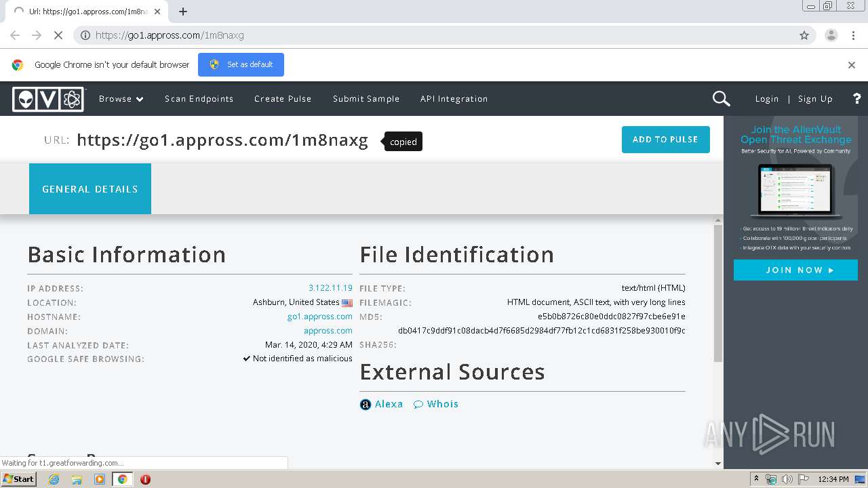Viewport: 868px width, 488px height.
Task: Click the Alexa logo icon
Action: (x=366, y=405)
